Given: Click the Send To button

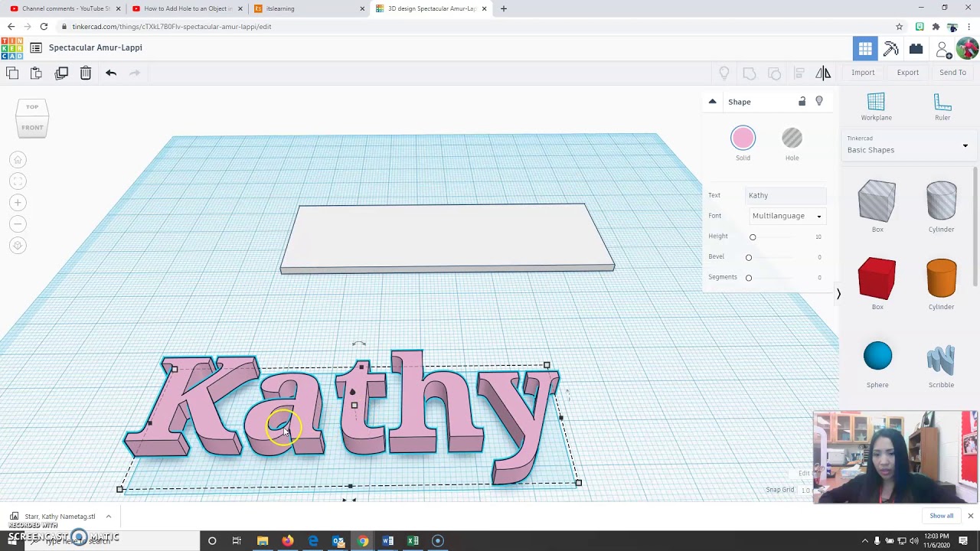Looking at the screenshot, I should [x=952, y=73].
